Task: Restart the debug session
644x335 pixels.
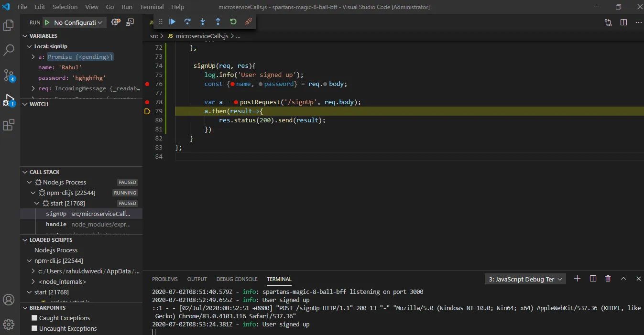Action: click(x=233, y=22)
